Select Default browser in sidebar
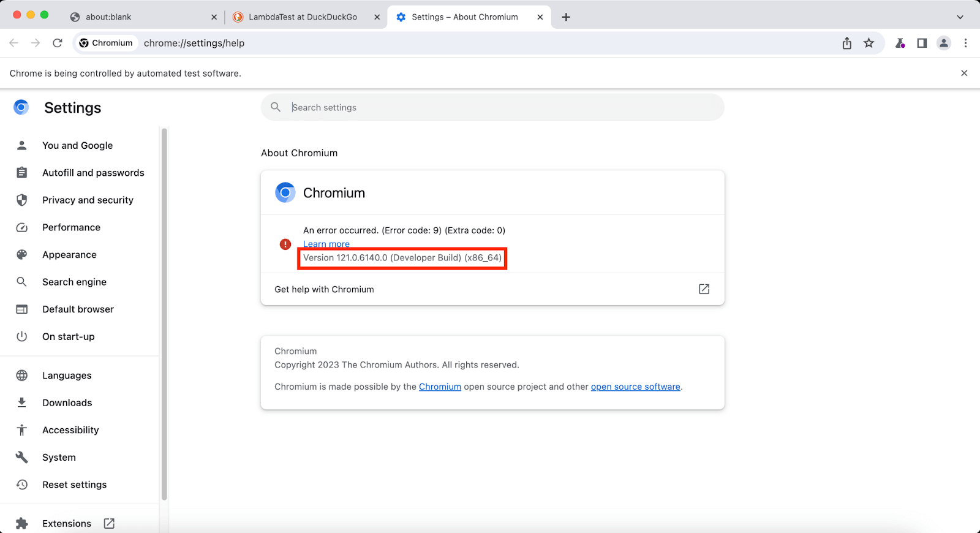Image resolution: width=980 pixels, height=533 pixels. [80, 309]
